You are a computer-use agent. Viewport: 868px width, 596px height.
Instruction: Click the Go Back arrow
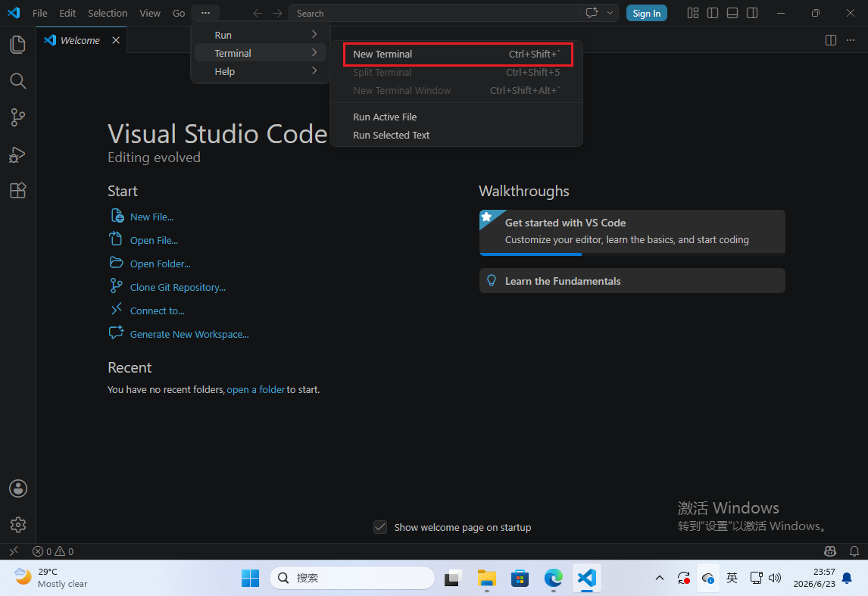click(258, 14)
